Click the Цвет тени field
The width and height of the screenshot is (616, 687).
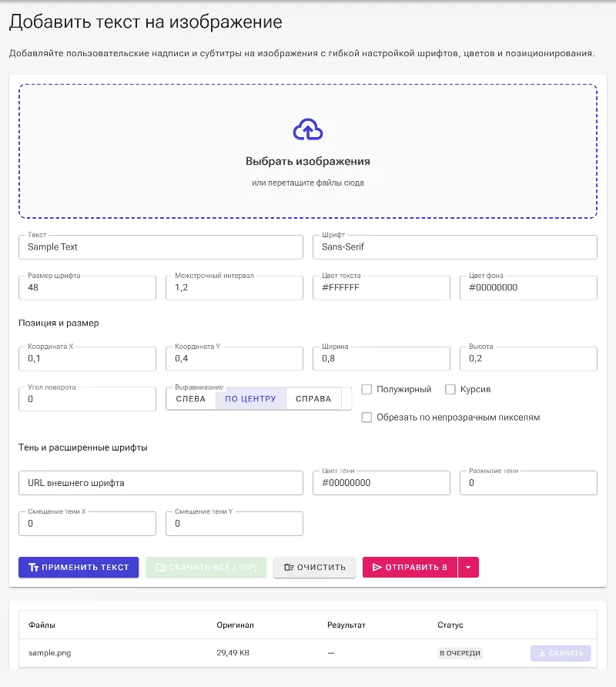point(381,483)
